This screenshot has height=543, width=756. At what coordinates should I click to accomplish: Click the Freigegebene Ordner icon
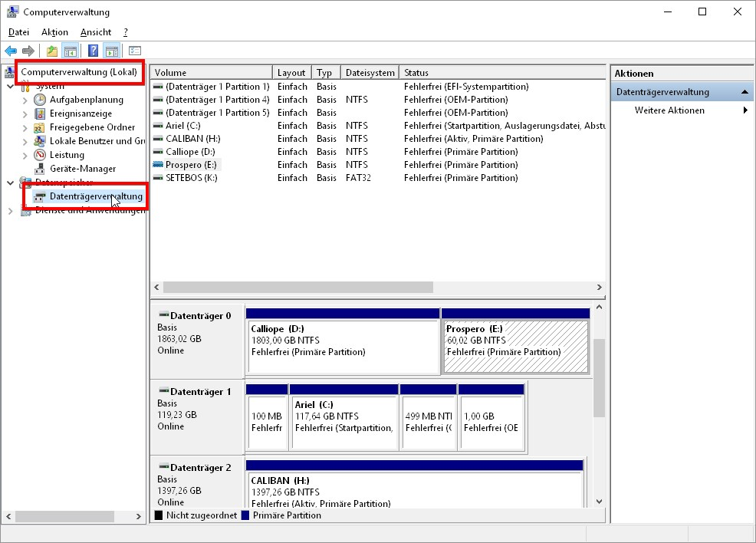pyautogui.click(x=40, y=127)
